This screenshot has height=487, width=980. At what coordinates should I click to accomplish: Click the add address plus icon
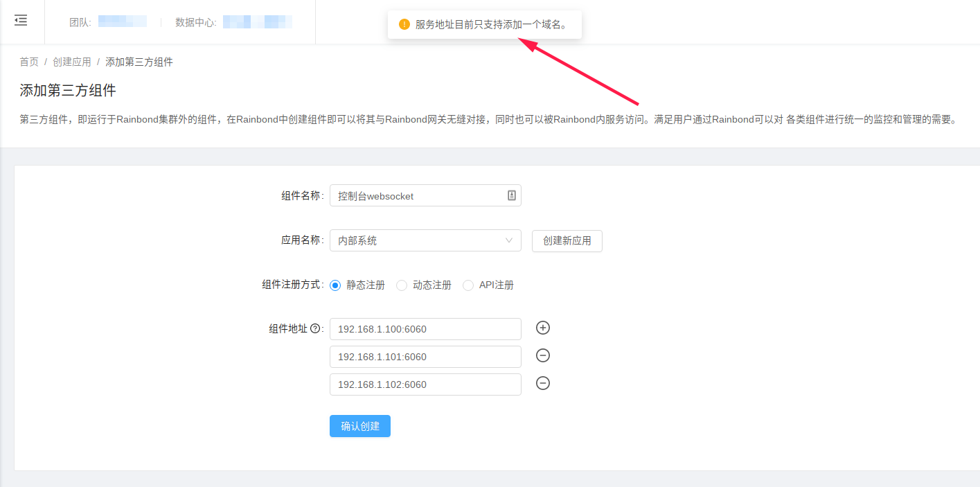pyautogui.click(x=543, y=328)
